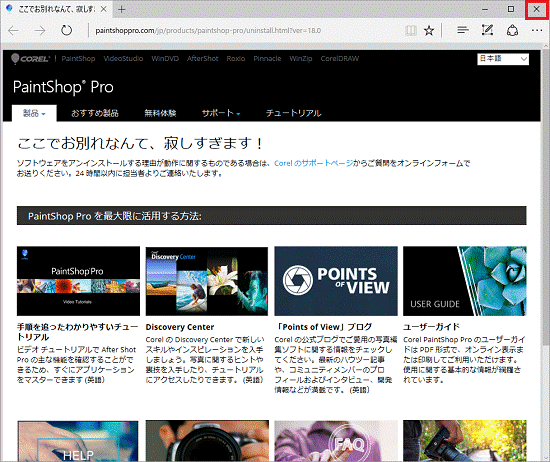Open the FAQ thumbnail image

(336, 441)
